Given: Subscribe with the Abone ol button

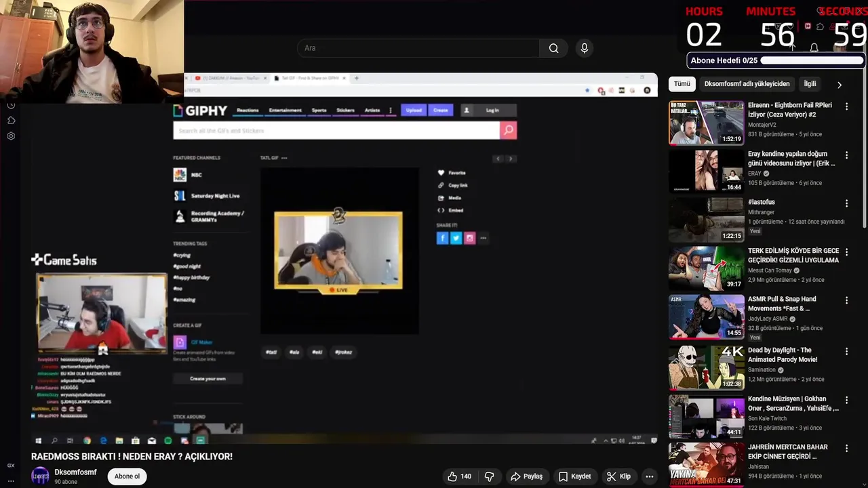Looking at the screenshot, I should 127,476.
